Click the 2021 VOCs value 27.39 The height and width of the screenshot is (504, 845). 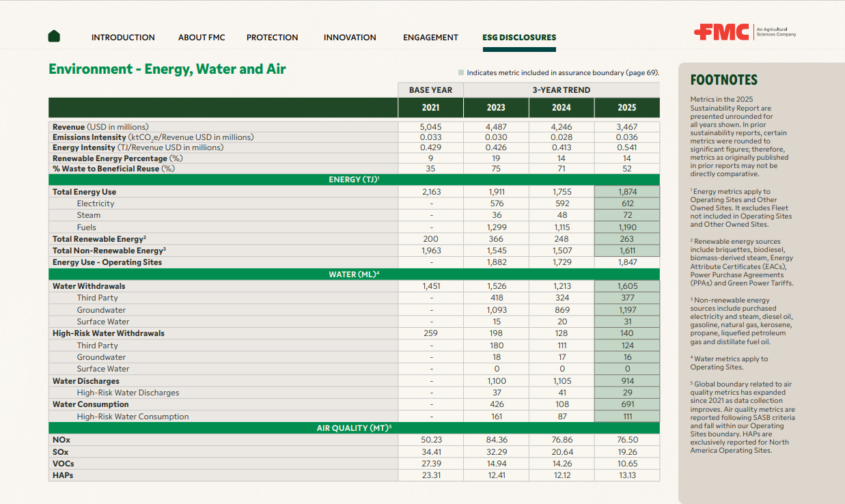point(430,464)
